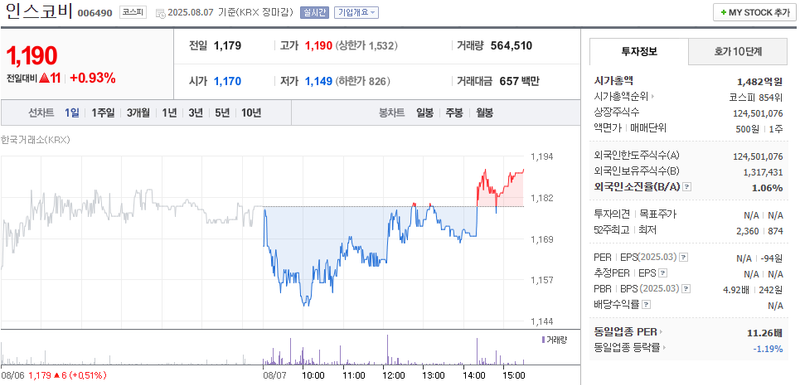Click the 시가총액 value 1,482억원

760,82
